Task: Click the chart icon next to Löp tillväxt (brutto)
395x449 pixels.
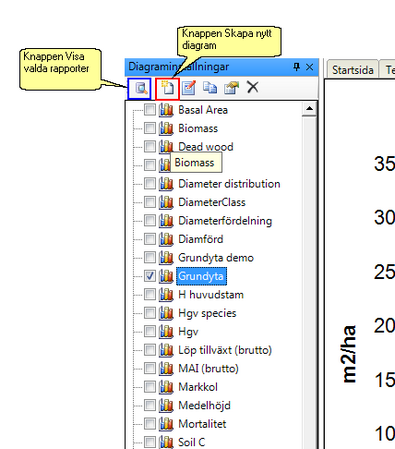Action: click(166, 350)
